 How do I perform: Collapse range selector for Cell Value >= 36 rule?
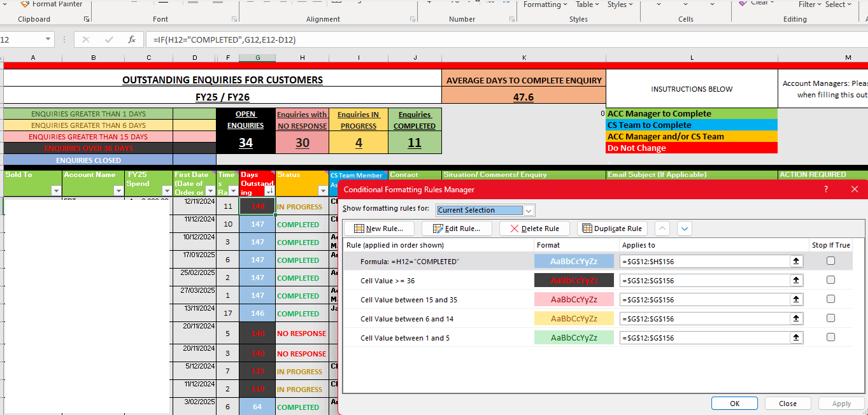click(x=796, y=280)
